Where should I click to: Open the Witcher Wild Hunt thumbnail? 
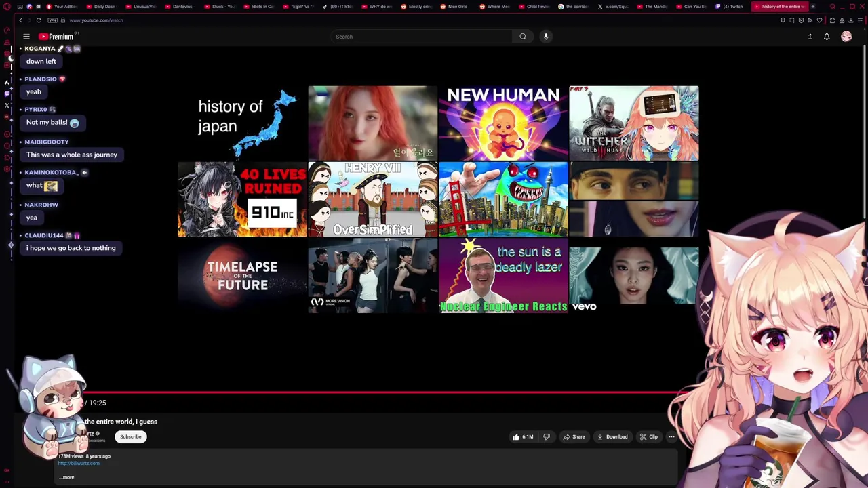(634, 123)
